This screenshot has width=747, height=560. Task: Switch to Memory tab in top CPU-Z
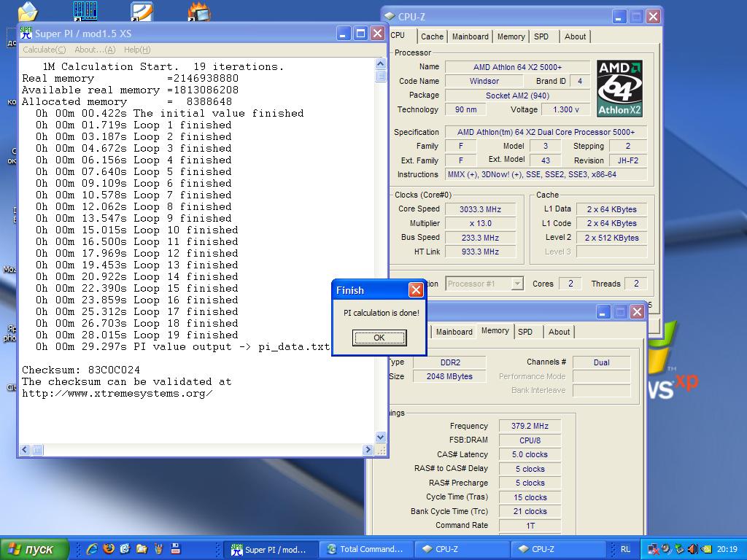511,36
